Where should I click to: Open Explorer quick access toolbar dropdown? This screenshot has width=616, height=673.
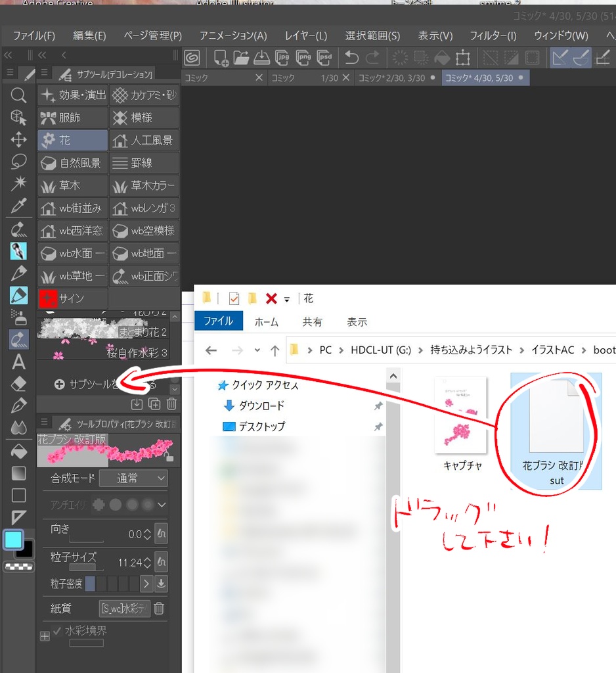pyautogui.click(x=286, y=299)
